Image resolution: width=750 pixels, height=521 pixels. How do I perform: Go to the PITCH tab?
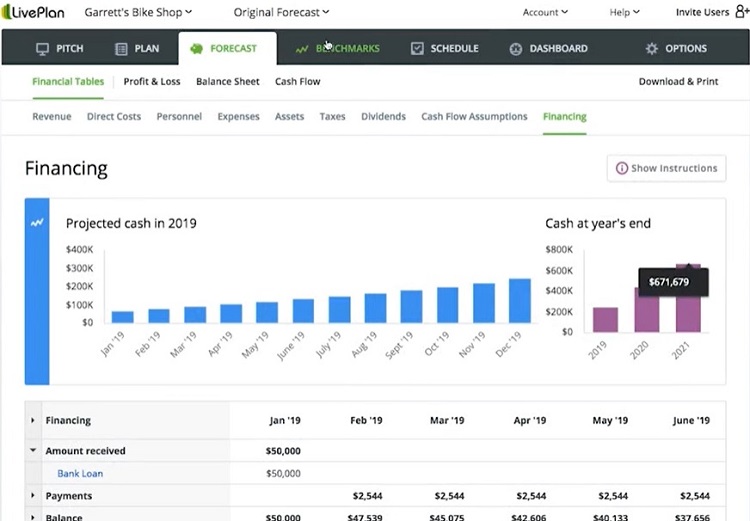[x=60, y=49]
